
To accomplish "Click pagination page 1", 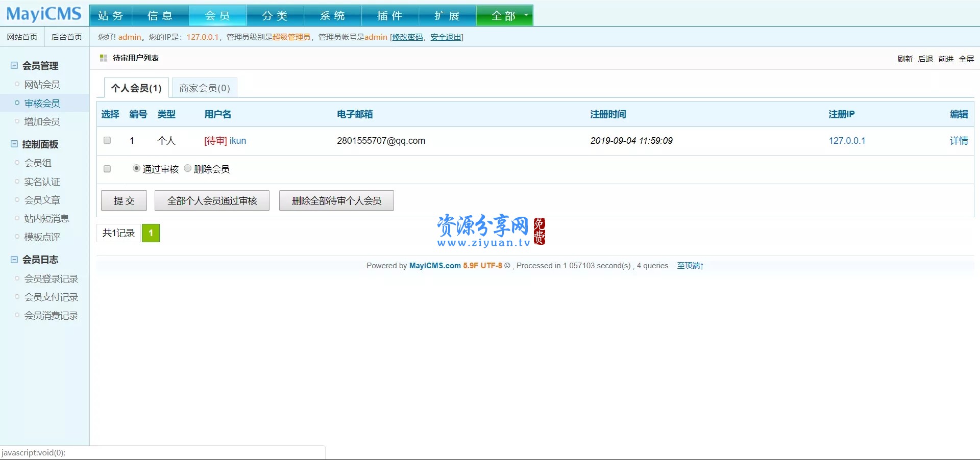I will tap(151, 233).
